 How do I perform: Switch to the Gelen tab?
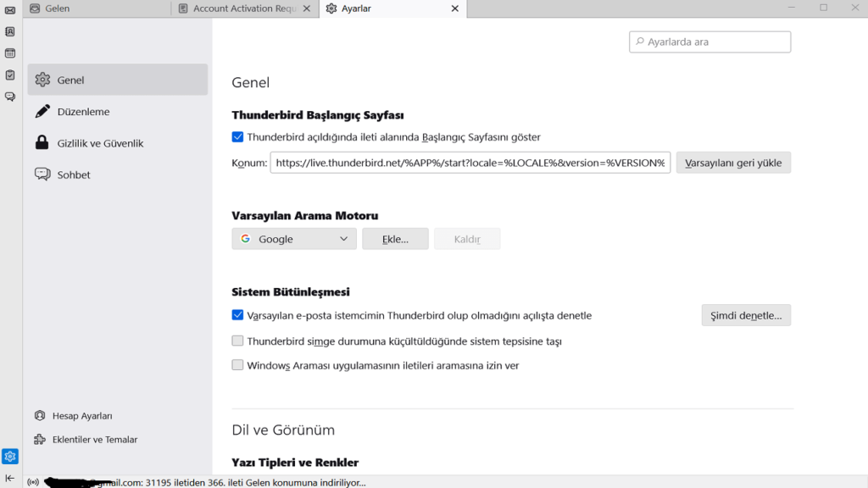point(97,8)
